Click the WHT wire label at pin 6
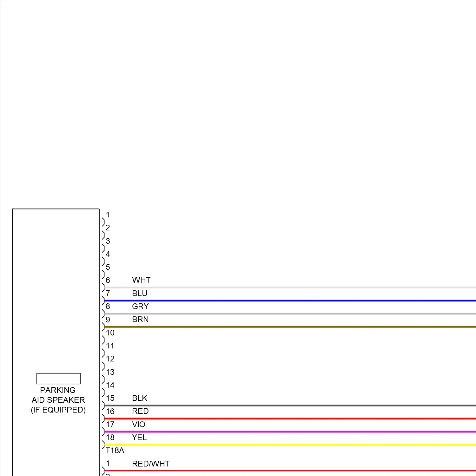The image size is (476, 476). pyautogui.click(x=141, y=280)
